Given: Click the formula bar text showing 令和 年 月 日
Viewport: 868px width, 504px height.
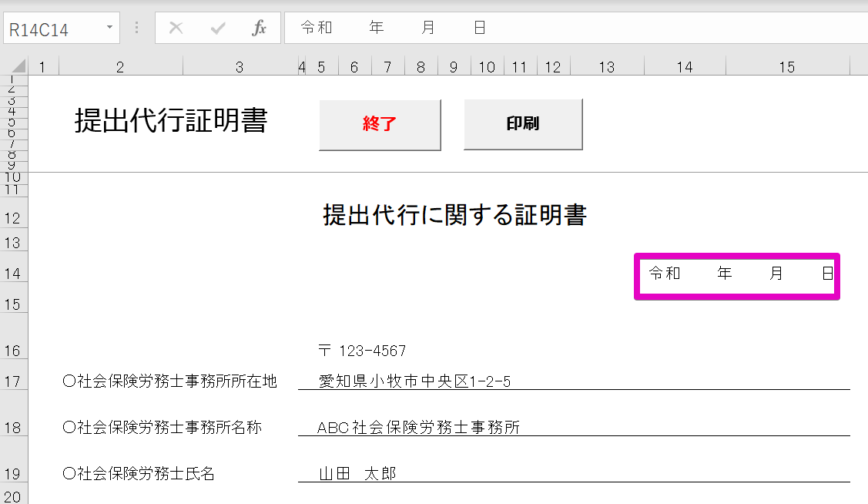Looking at the screenshot, I should click(x=393, y=28).
